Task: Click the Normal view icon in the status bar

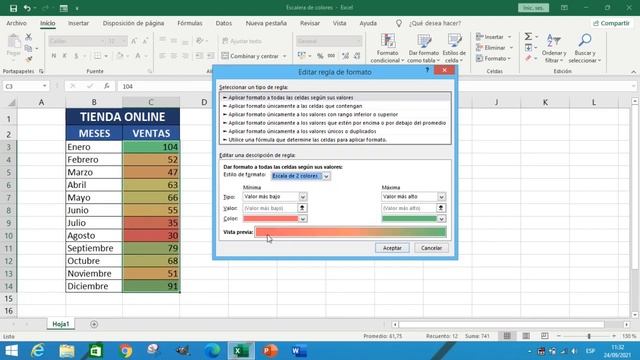Action: (507, 336)
